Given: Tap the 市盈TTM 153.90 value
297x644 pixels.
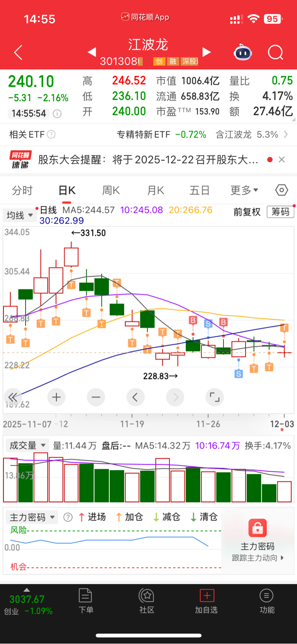Looking at the screenshot, I should (188, 112).
